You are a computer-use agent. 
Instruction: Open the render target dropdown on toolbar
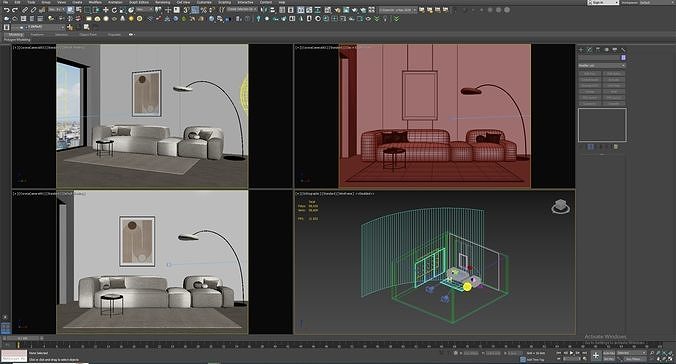click(x=398, y=9)
